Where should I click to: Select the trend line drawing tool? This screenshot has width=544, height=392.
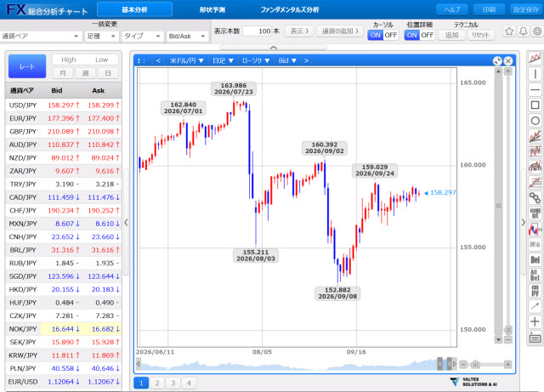point(535,58)
